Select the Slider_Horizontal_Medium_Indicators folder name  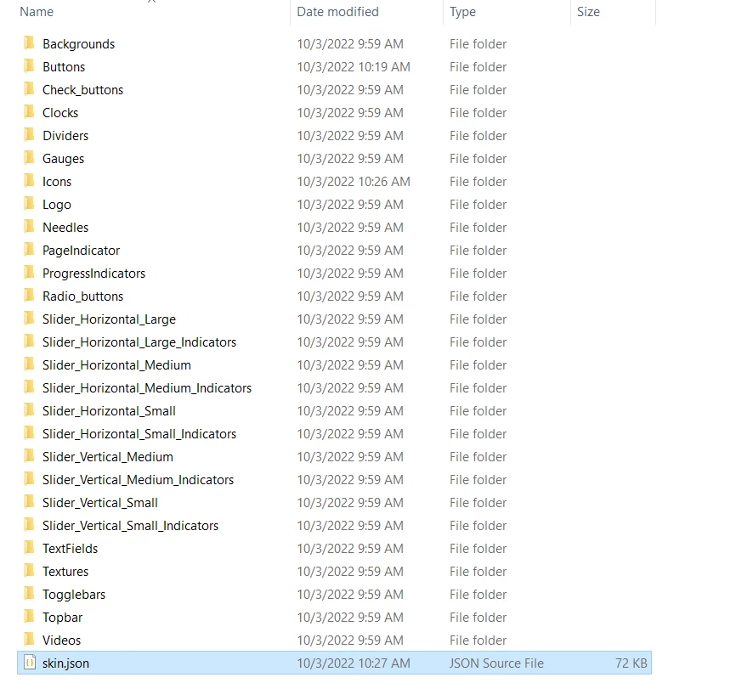click(x=147, y=388)
